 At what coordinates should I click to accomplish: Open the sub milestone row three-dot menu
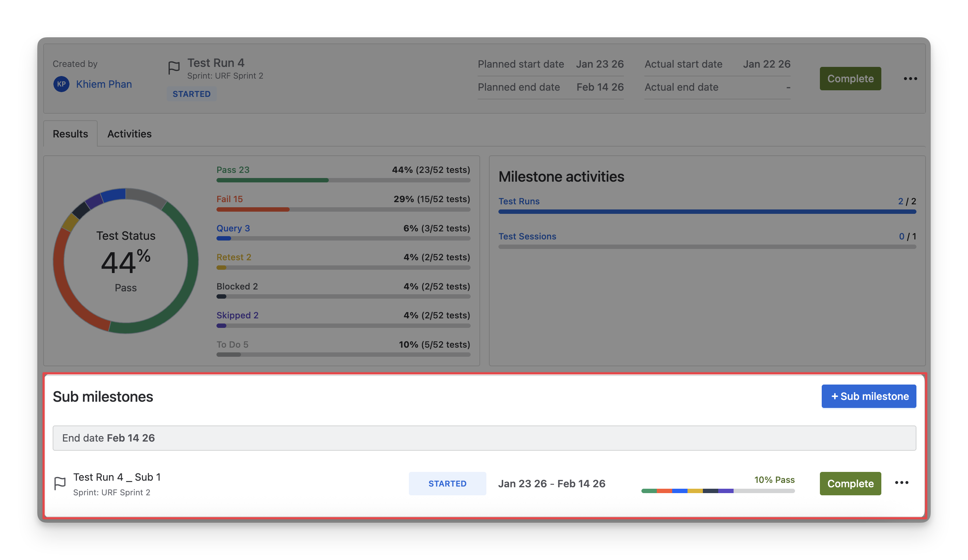[x=901, y=483]
